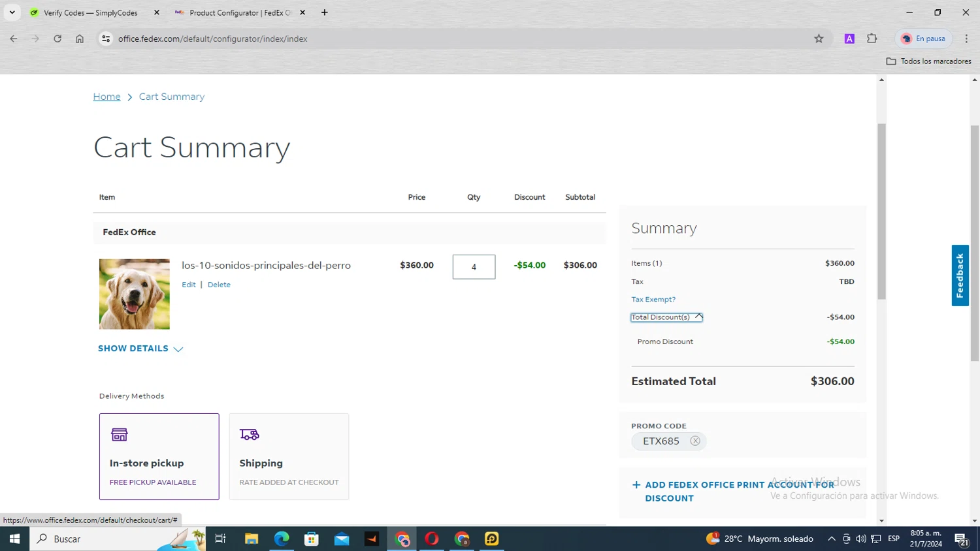Click the weather widget 28°C
Image resolution: width=980 pixels, height=551 pixels.
coord(760,539)
